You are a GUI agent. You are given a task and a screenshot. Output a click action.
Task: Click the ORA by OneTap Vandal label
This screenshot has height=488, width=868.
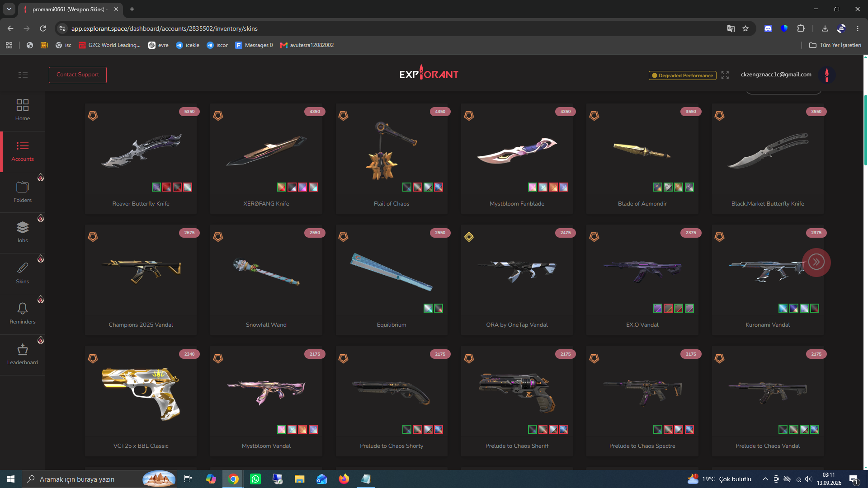517,325
